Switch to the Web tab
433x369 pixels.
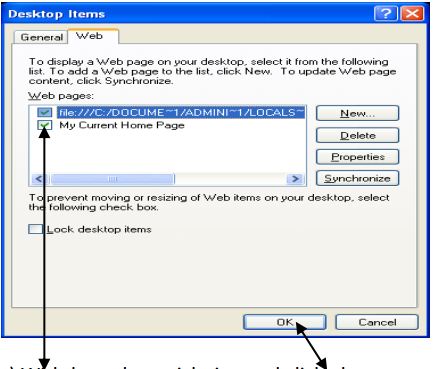pyautogui.click(x=93, y=36)
